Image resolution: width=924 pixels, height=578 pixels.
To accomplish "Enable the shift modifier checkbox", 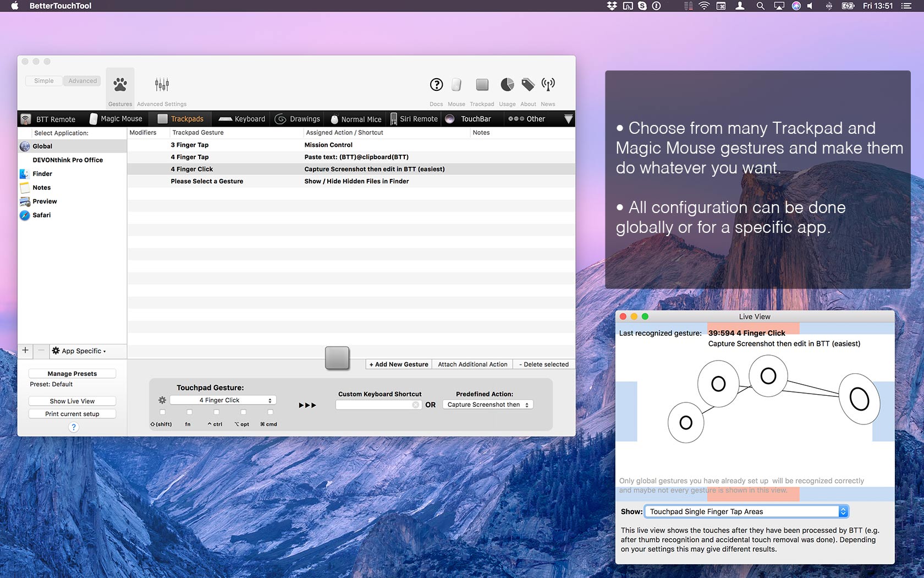I will coord(163,412).
